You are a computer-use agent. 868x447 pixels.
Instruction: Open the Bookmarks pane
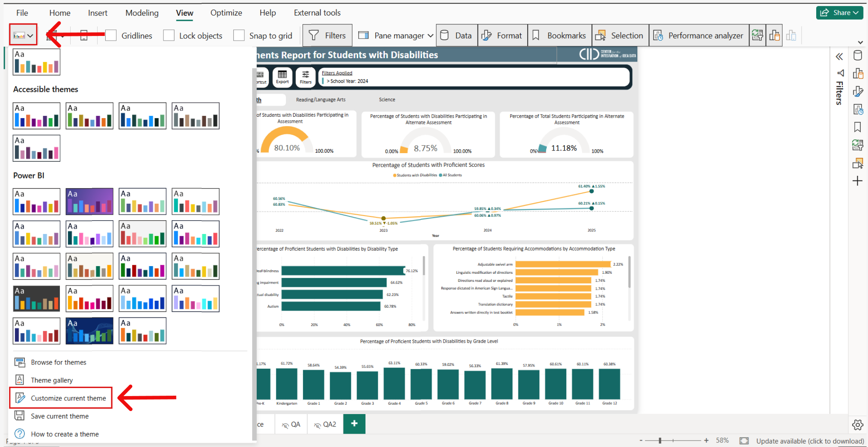pos(560,36)
